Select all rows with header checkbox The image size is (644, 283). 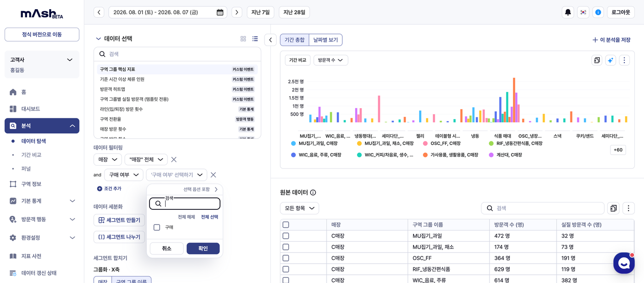click(x=286, y=225)
